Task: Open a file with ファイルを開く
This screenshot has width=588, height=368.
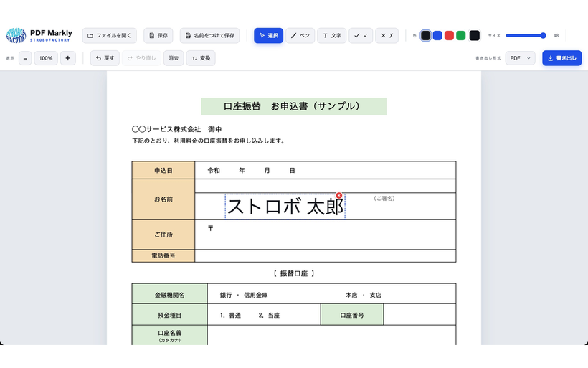Action: point(110,36)
